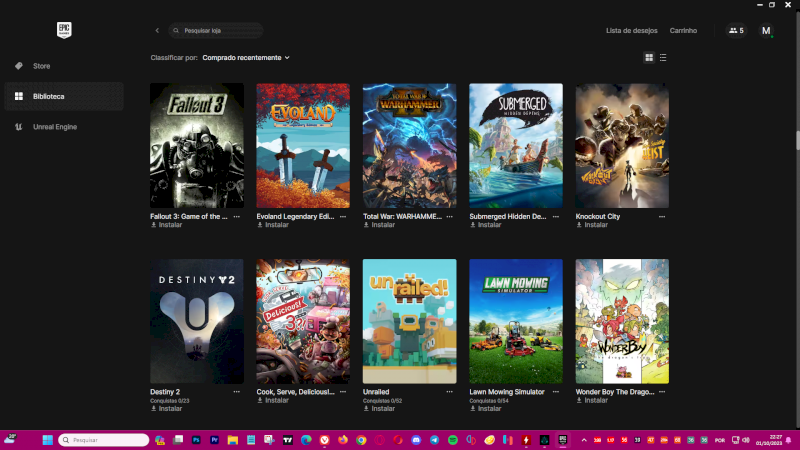Install Evoland Legendary Edition
This screenshot has width=800, height=450.
pyautogui.click(x=276, y=225)
